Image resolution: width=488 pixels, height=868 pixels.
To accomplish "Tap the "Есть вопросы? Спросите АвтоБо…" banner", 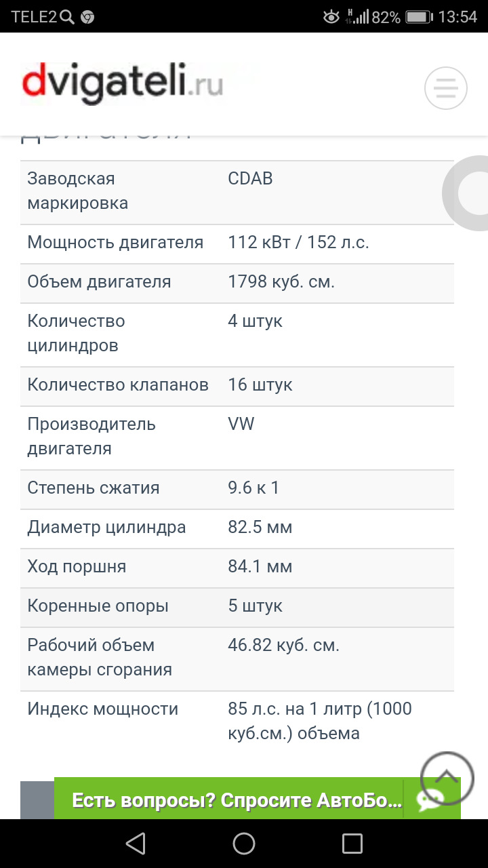I will click(x=237, y=801).
